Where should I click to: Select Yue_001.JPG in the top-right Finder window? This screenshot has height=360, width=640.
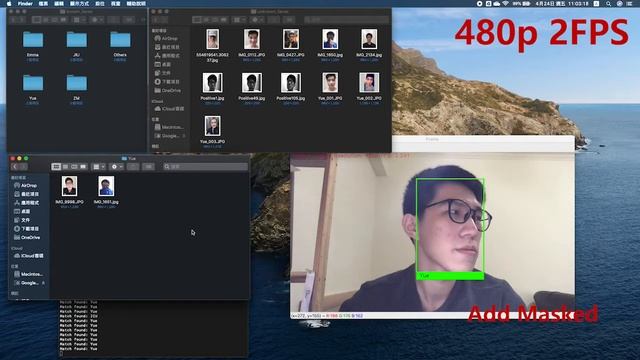(x=330, y=83)
